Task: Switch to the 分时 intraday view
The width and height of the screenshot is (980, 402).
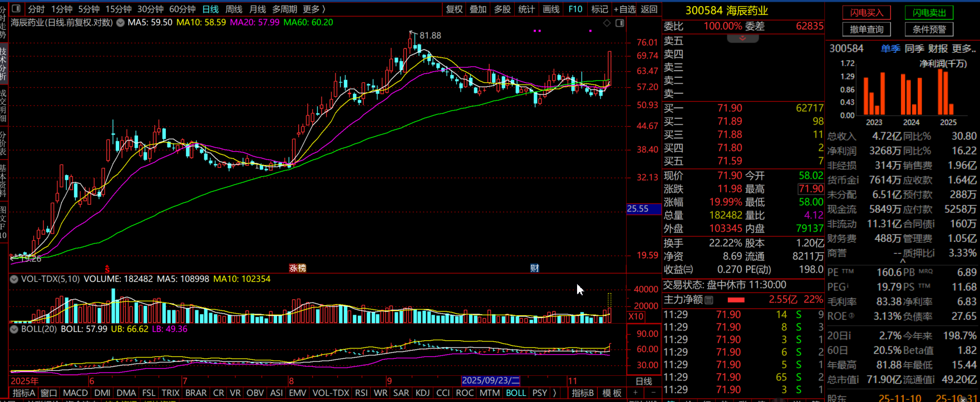Action: 36,9
